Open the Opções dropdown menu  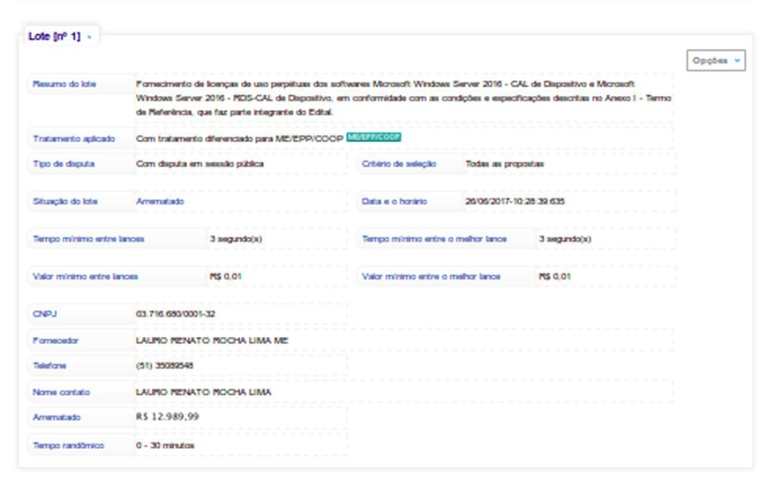pos(717,61)
